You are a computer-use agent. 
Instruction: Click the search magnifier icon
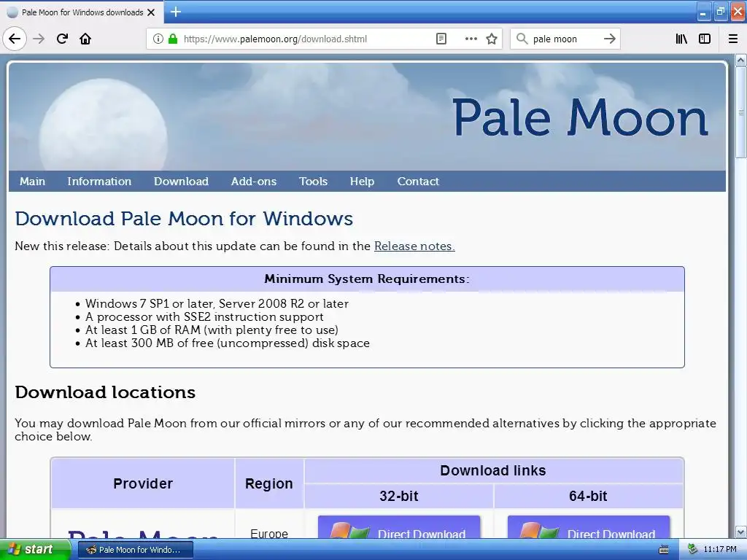pyautogui.click(x=522, y=39)
